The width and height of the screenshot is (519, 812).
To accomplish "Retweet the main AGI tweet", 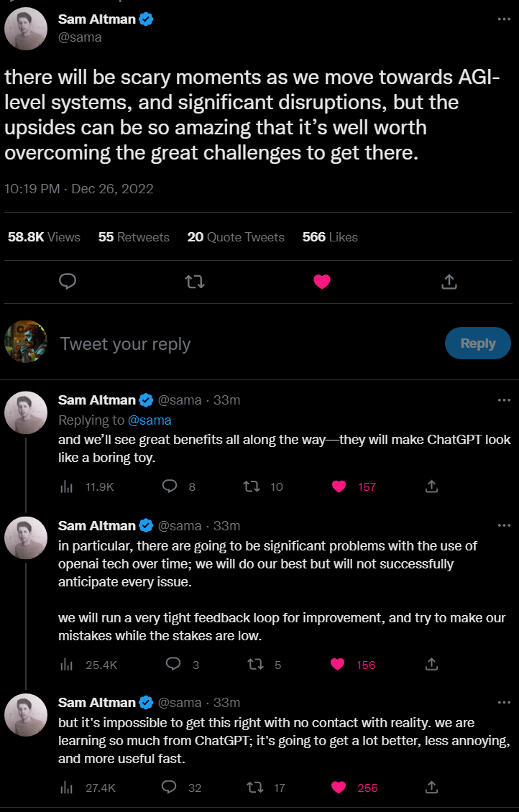I will pyautogui.click(x=195, y=282).
